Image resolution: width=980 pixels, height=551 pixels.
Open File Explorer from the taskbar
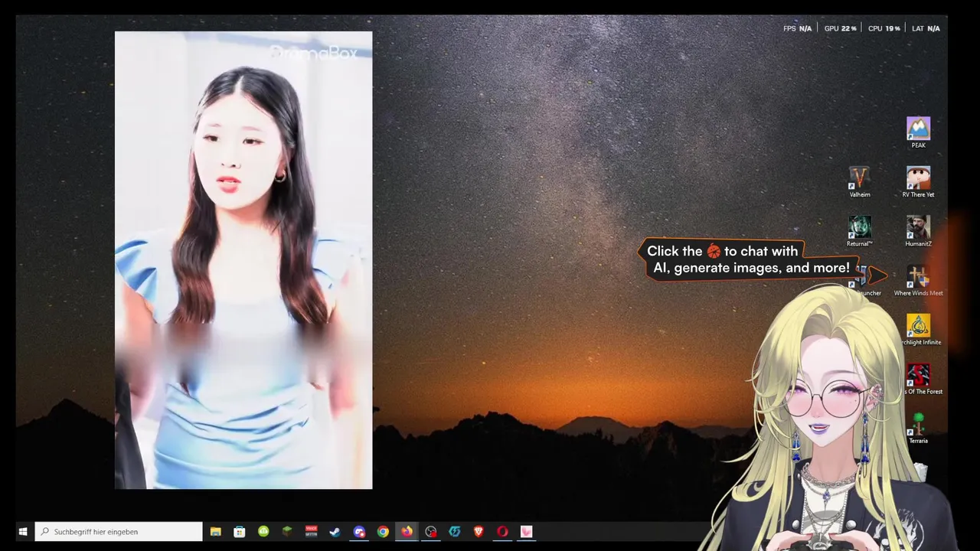point(216,531)
